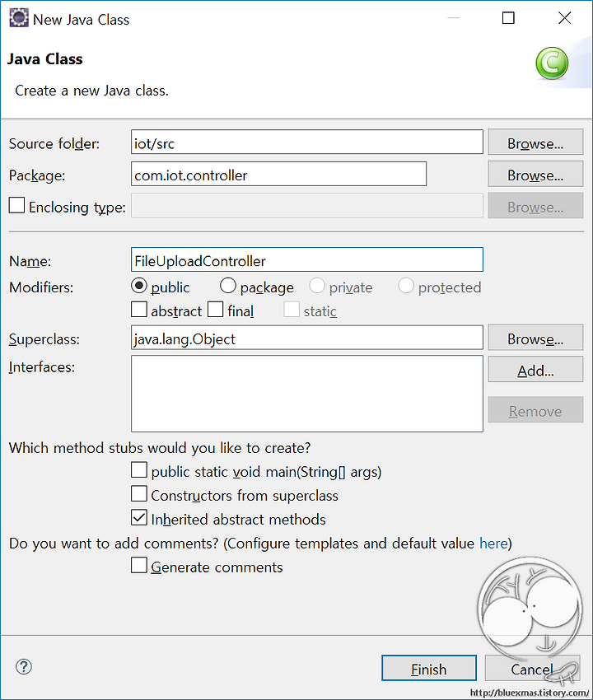Enable Generate comments checkbox

point(139,565)
